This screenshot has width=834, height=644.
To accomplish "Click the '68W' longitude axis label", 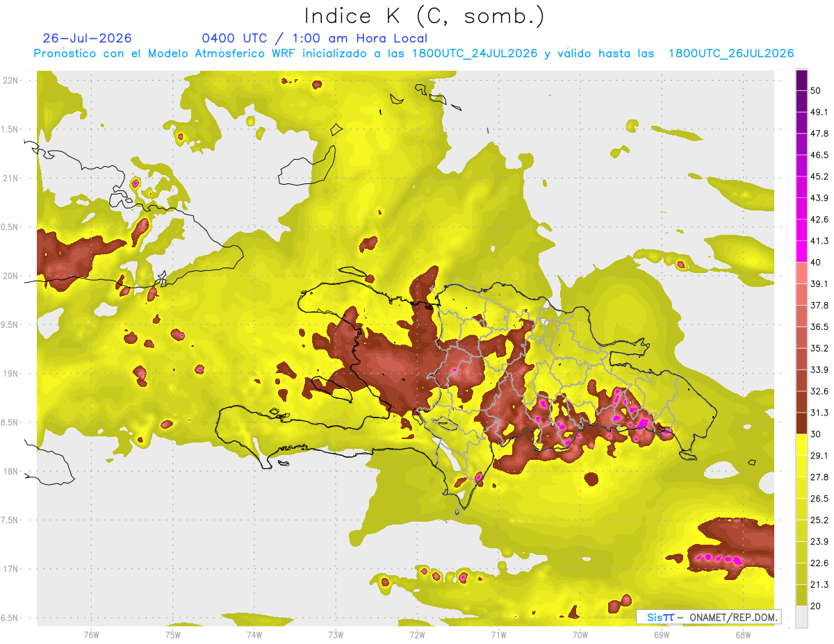I will [x=742, y=634].
